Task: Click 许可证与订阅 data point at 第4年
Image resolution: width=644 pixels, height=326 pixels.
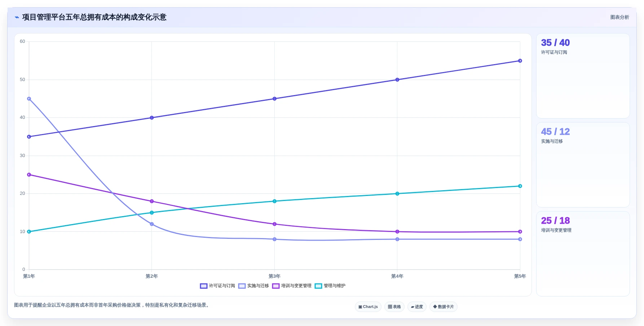Action: click(x=397, y=80)
